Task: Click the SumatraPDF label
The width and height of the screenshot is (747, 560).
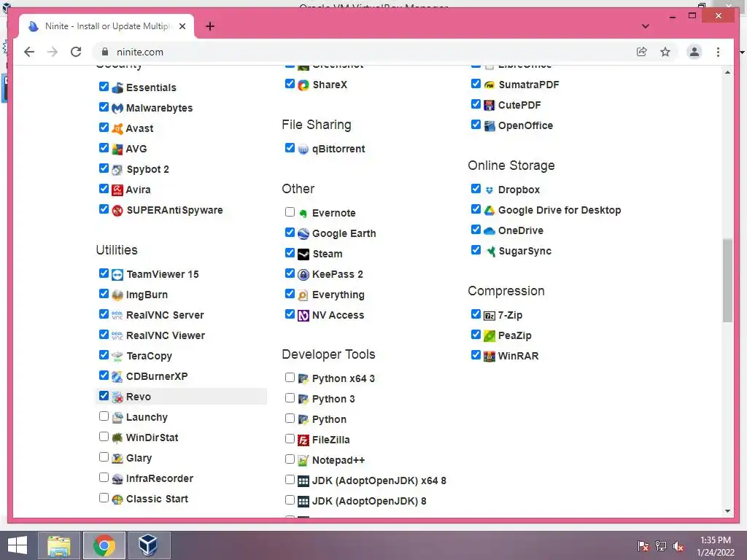Action: point(529,85)
